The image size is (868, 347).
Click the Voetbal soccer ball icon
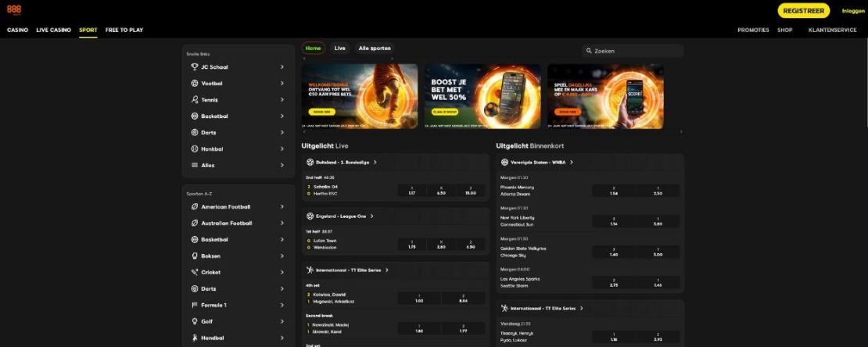pyautogui.click(x=194, y=84)
